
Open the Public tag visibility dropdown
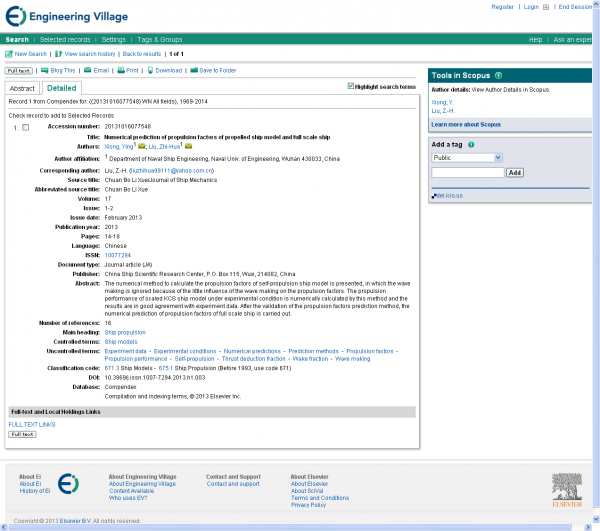pos(467,158)
